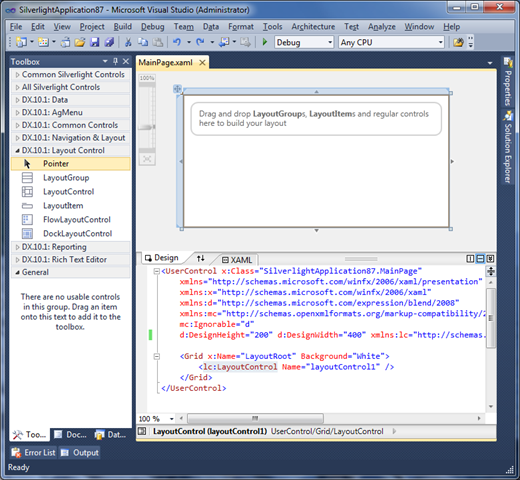
Task: Open the Build menu
Action: (123, 27)
